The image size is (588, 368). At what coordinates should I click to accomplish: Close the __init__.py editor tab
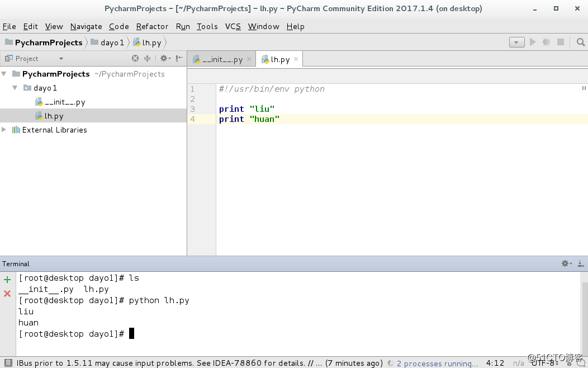(x=249, y=59)
